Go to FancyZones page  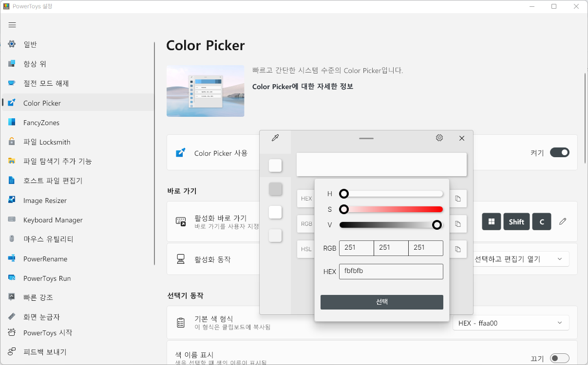pyautogui.click(x=78, y=122)
